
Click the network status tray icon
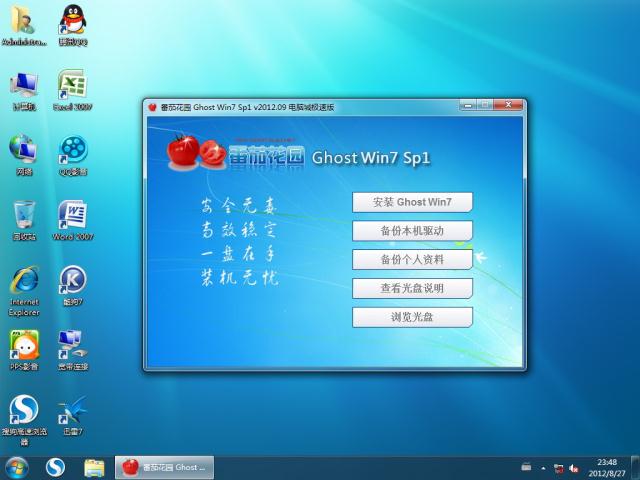tap(558, 468)
